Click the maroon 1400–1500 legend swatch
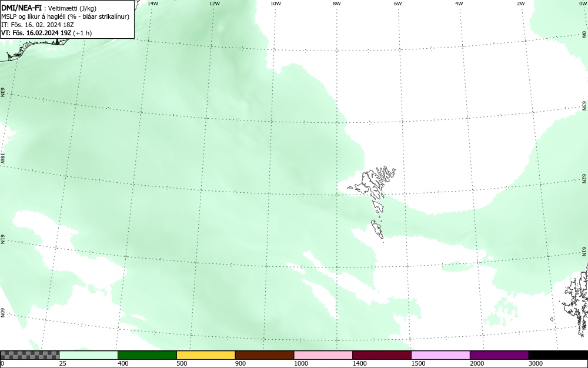The height and width of the screenshot is (368, 588). coord(382,355)
